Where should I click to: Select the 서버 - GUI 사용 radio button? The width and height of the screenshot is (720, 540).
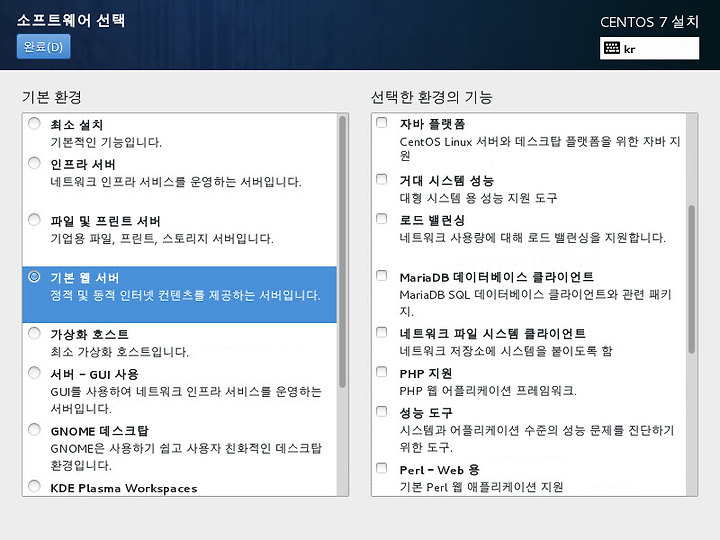34,372
